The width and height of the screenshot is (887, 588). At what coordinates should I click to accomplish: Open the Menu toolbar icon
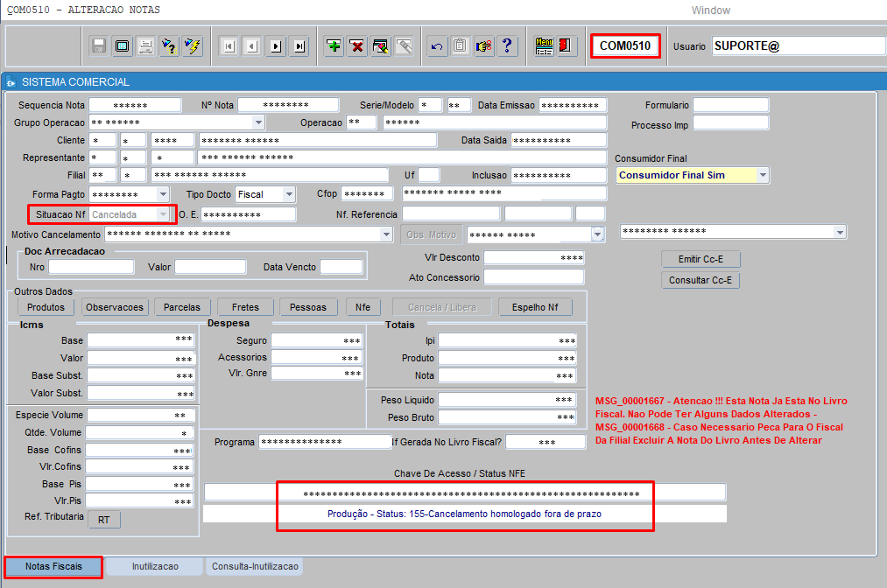(x=544, y=46)
